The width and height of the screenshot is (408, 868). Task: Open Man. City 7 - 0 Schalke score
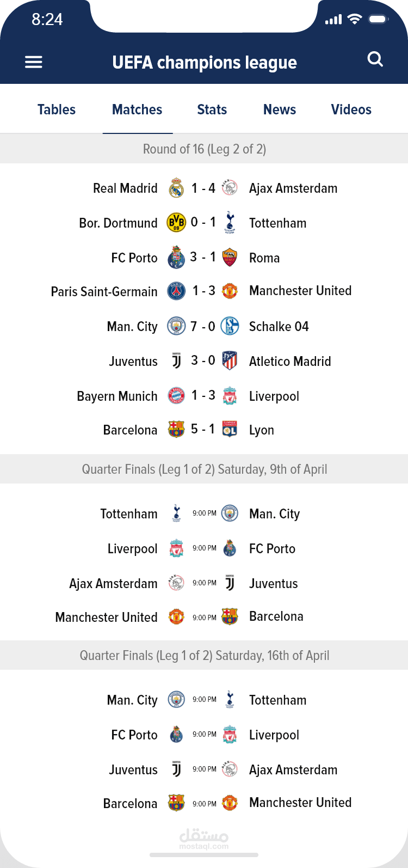(x=203, y=326)
